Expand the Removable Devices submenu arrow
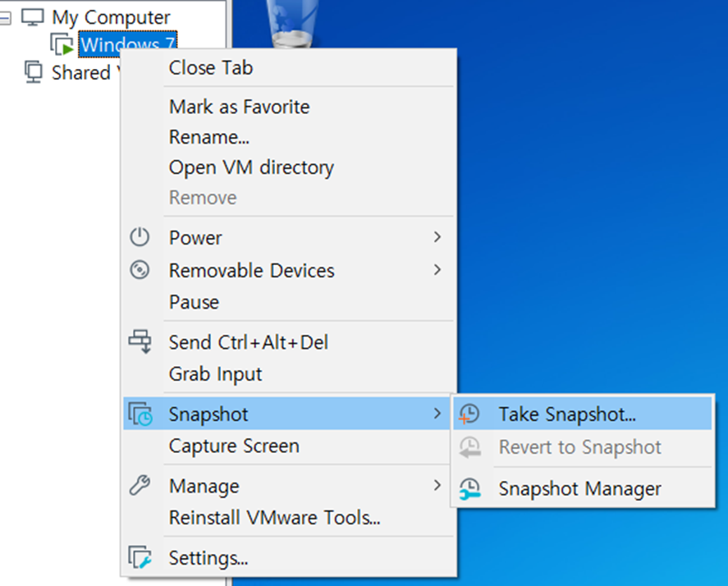The image size is (728, 586). [x=437, y=269]
